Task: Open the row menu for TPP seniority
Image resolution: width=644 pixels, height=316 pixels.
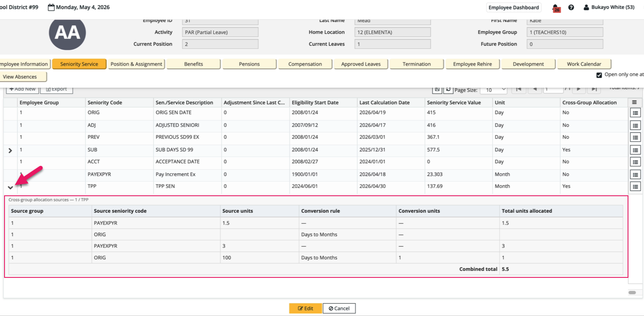Action: [635, 187]
